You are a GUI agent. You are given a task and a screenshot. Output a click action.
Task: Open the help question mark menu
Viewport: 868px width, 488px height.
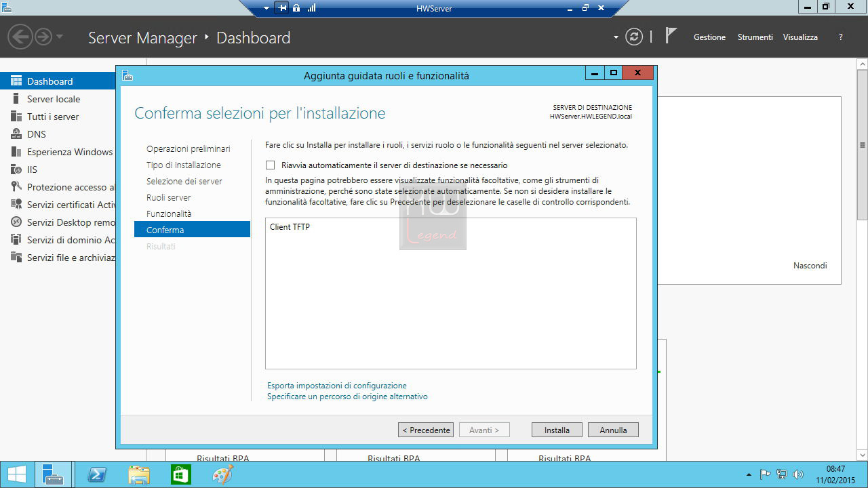(x=841, y=37)
